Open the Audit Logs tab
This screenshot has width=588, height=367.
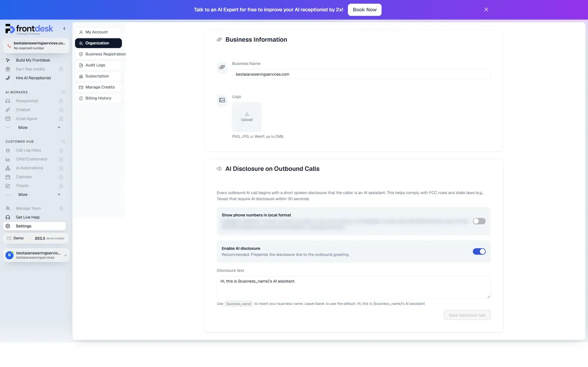coord(98,65)
